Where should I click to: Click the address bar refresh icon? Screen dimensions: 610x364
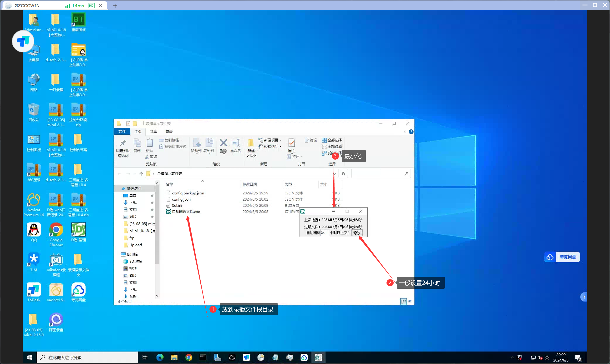343,174
